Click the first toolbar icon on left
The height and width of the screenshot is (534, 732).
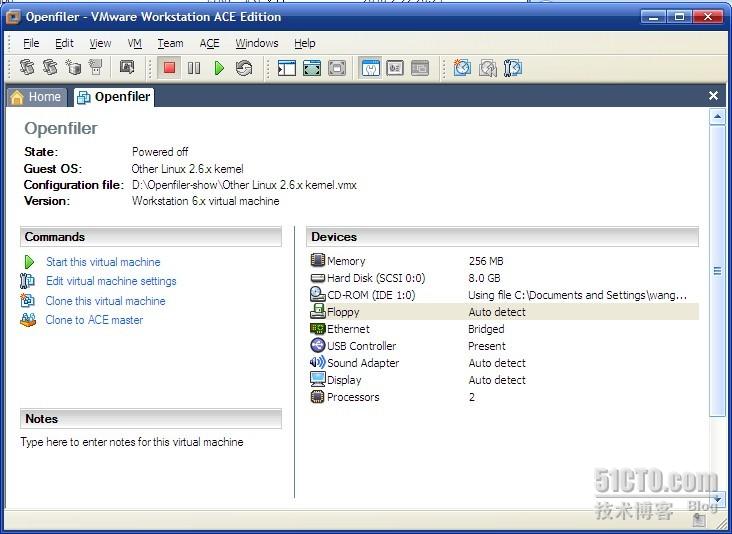27,68
